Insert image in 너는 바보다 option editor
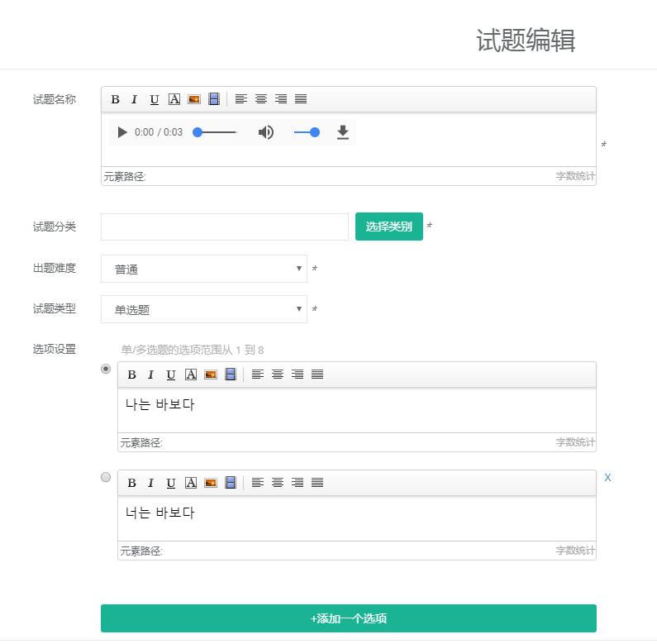Image resolution: width=657 pixels, height=644 pixels. click(211, 483)
